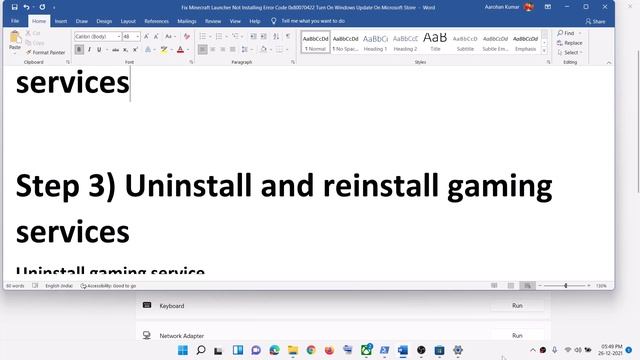The width and height of the screenshot is (640, 360).
Task: Decrease font size with Shrink Font
Action: [156, 37]
